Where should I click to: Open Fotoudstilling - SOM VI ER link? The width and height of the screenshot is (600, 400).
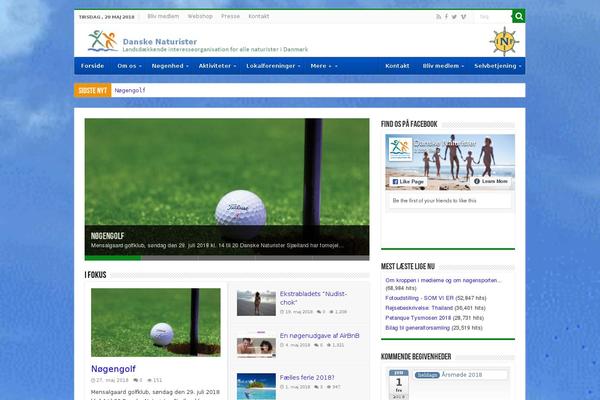419,298
